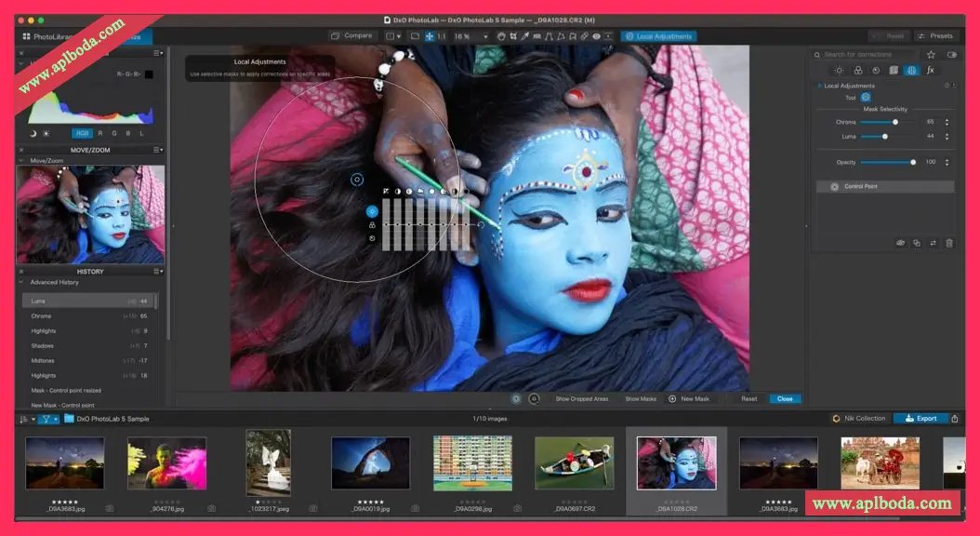The image size is (980, 536).
Task: Toggle Show Cropped Areas display
Action: [x=582, y=397]
